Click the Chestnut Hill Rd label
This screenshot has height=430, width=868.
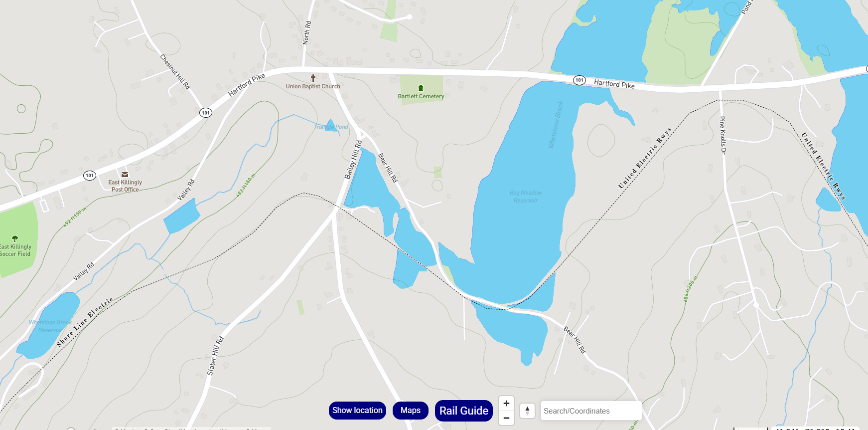coord(175,72)
